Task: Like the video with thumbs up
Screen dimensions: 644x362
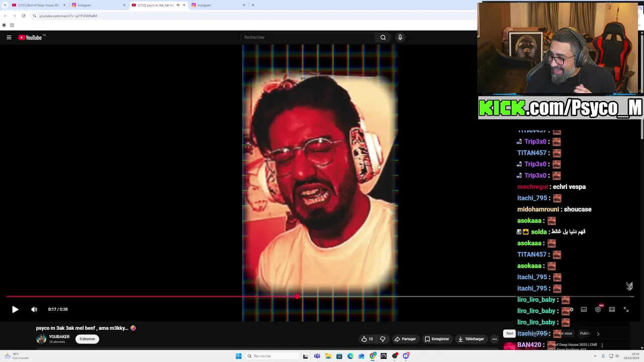Action: coord(367,339)
